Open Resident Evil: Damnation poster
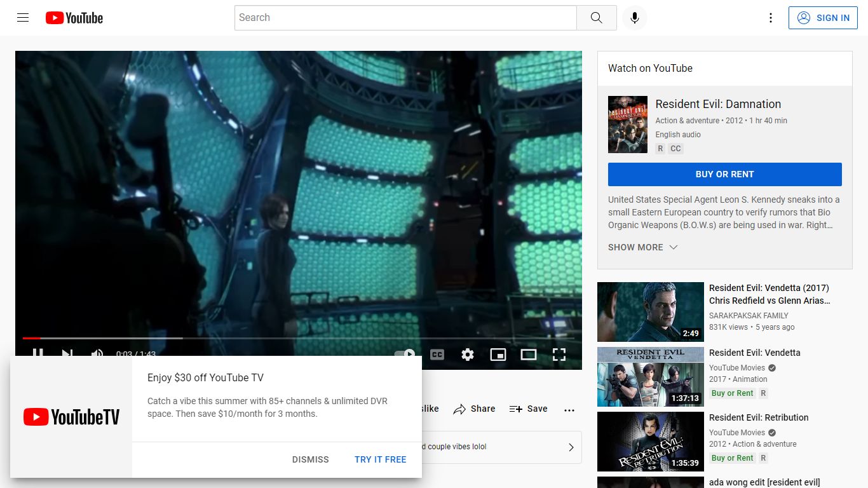The width and height of the screenshot is (868, 488). (x=628, y=125)
